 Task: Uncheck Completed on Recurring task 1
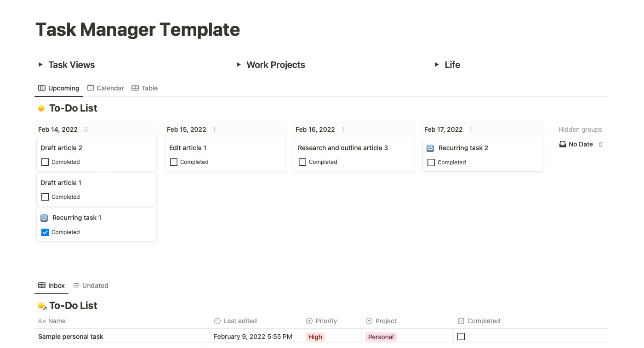[45, 232]
